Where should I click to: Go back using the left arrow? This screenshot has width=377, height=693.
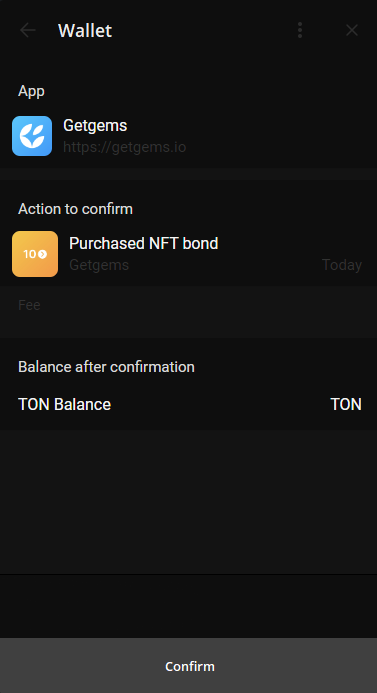28,30
